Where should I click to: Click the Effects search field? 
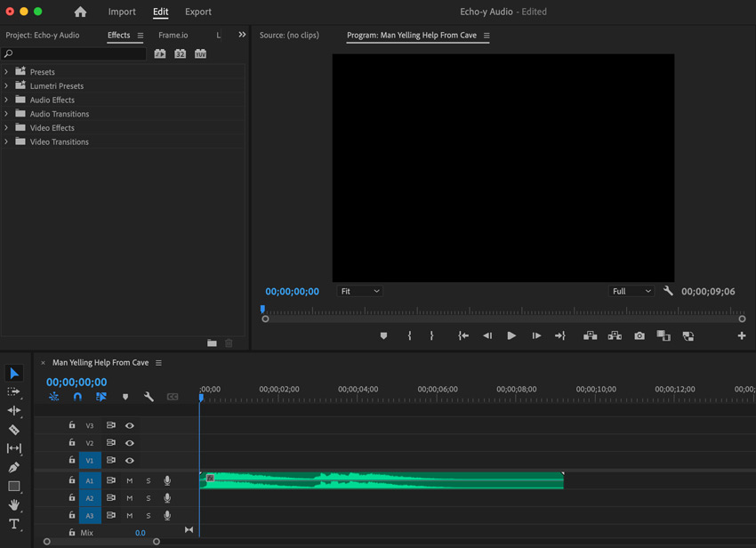click(76, 54)
